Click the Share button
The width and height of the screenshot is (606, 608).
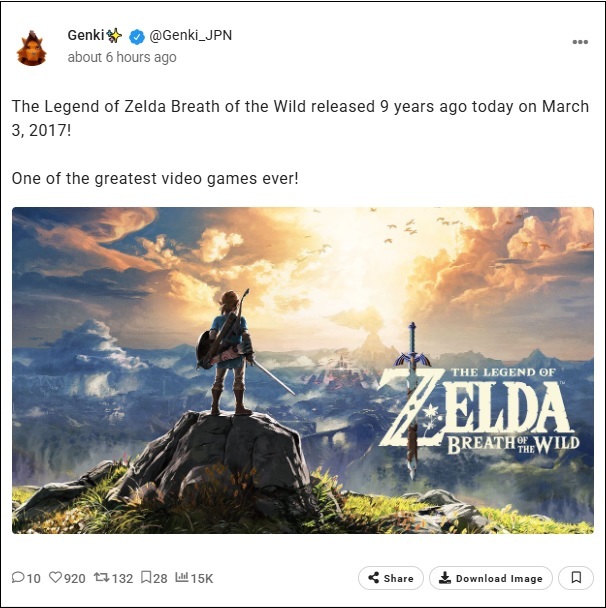(391, 578)
